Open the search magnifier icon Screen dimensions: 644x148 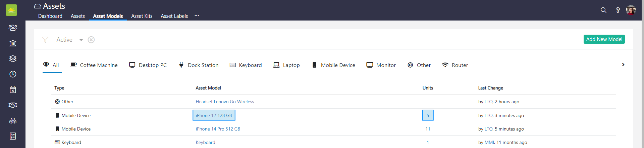(603, 10)
